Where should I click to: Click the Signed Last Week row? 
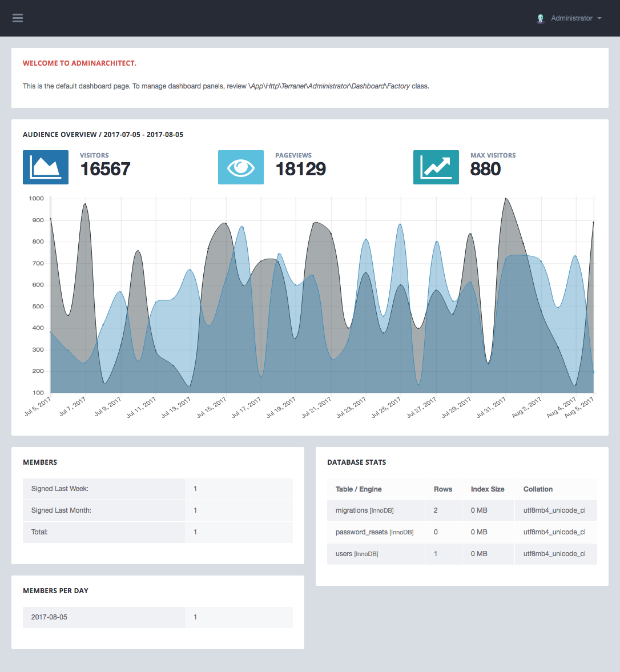158,489
